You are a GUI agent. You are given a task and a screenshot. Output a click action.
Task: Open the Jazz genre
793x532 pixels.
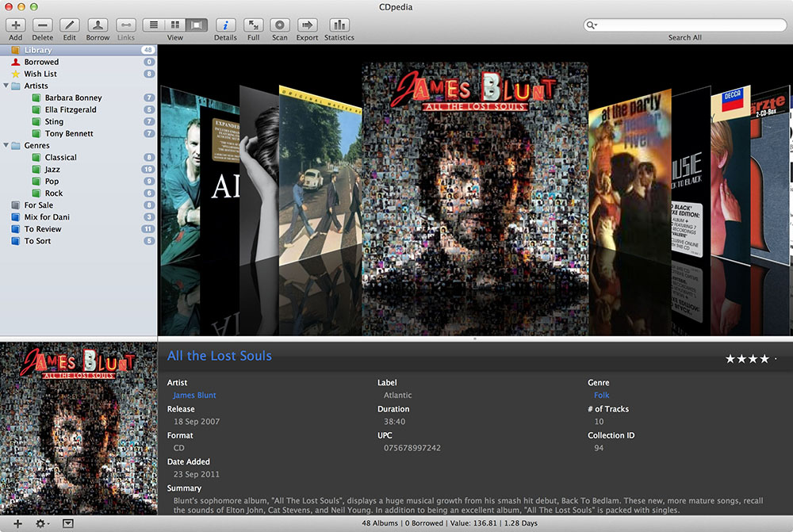click(79, 170)
